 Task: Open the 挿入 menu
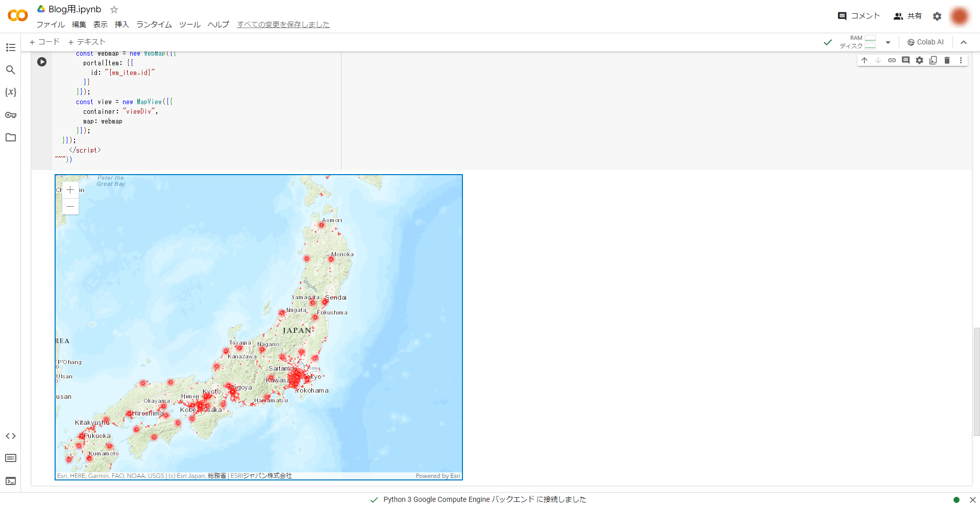coord(122,25)
